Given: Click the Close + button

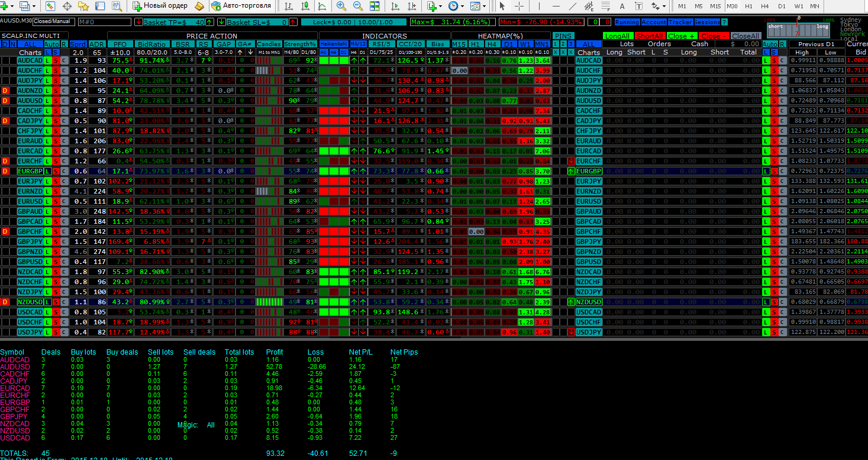Looking at the screenshot, I should [x=681, y=36].
